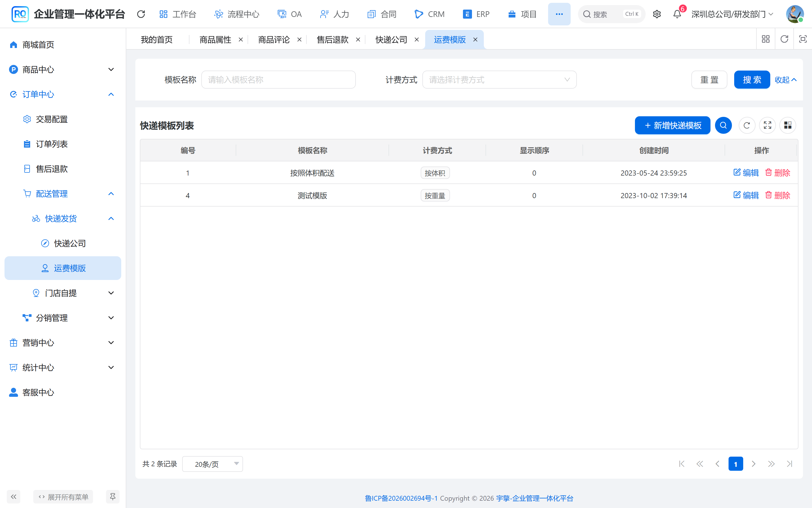
Task: Switch to the 我的首页 tab
Action: coord(157,40)
